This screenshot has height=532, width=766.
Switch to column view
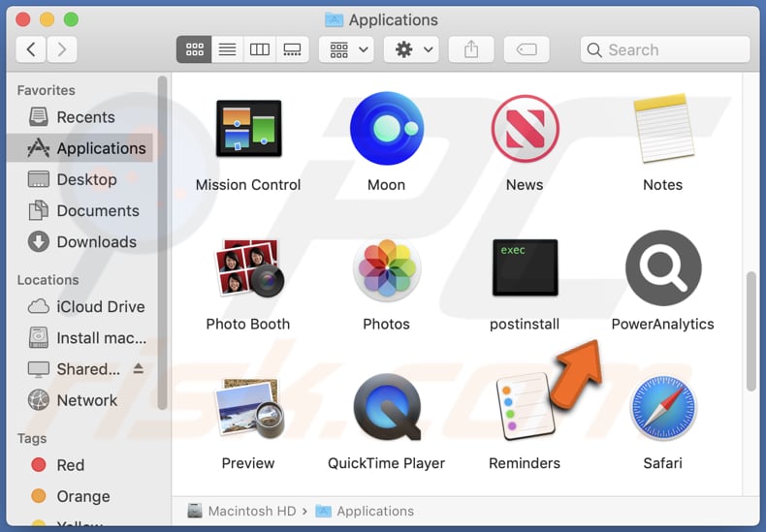[x=260, y=49]
